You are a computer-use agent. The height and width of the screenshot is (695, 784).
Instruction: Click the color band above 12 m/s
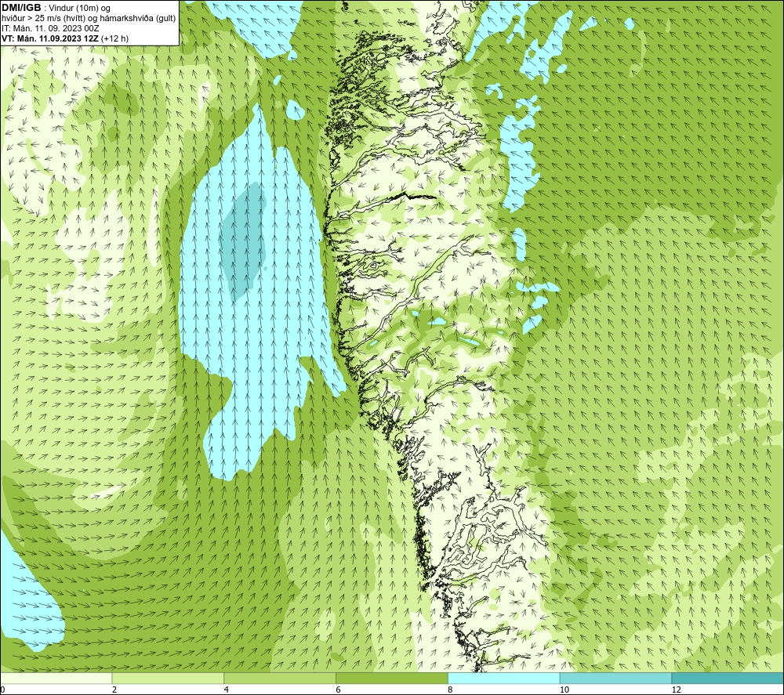[728, 679]
